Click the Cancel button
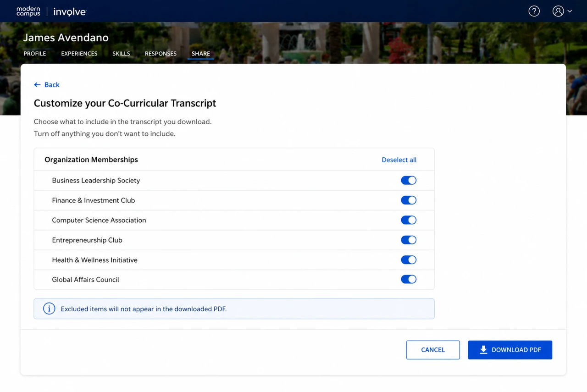The width and height of the screenshot is (587, 392). click(x=433, y=350)
